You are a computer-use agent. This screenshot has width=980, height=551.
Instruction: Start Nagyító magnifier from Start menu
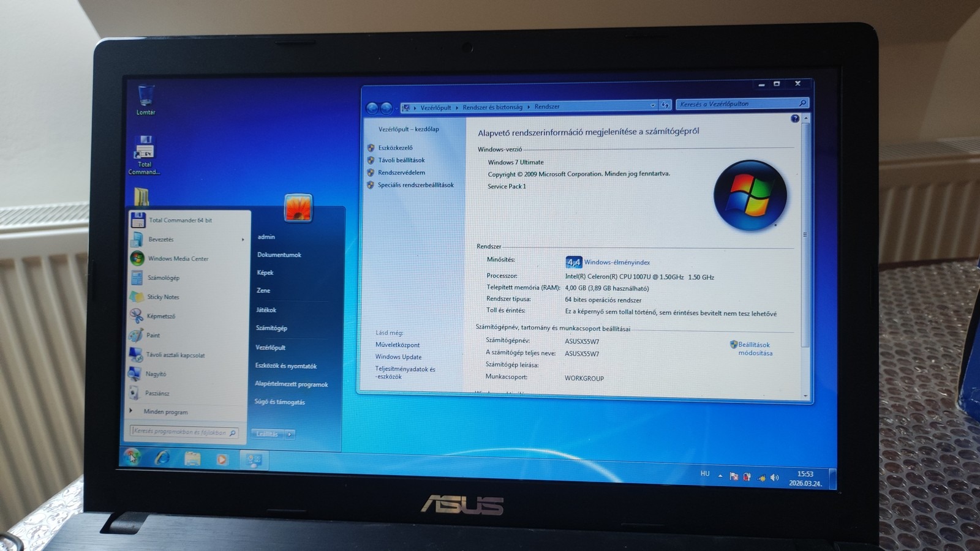(186, 373)
